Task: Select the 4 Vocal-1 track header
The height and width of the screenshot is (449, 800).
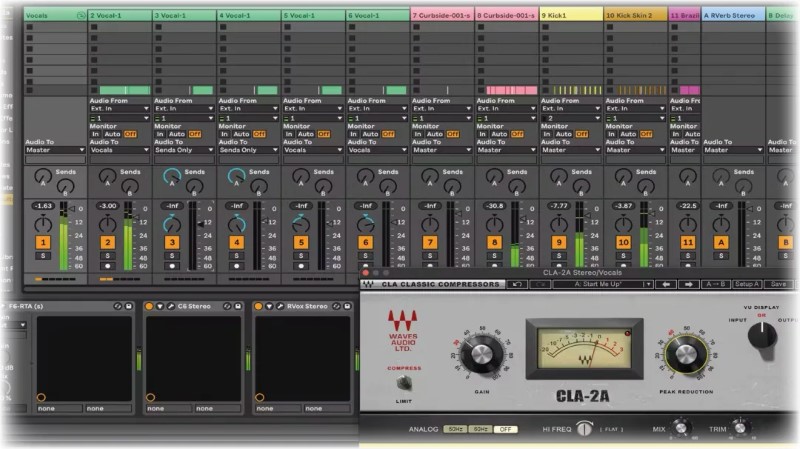Action: (x=248, y=15)
